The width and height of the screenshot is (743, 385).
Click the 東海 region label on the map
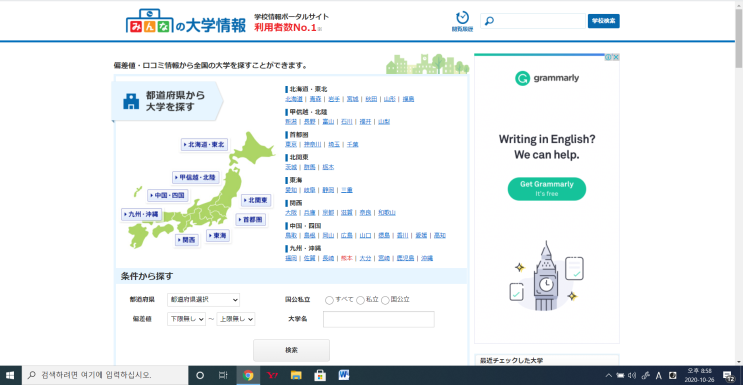point(218,236)
